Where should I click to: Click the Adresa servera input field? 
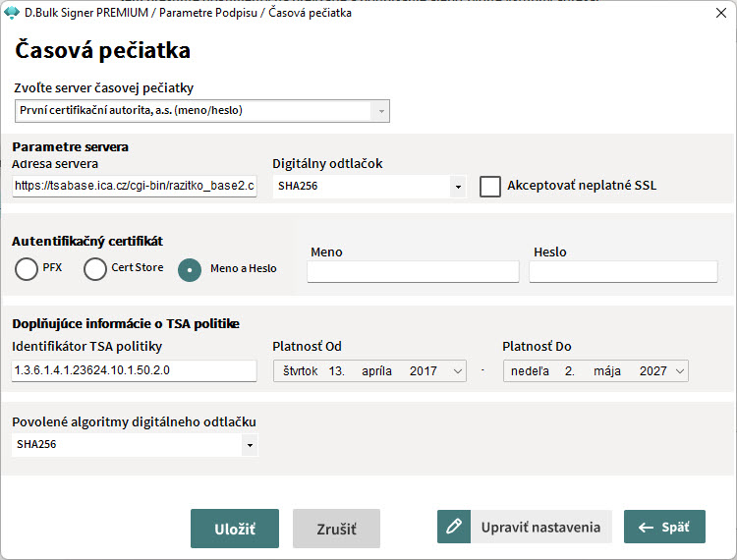[135, 187]
